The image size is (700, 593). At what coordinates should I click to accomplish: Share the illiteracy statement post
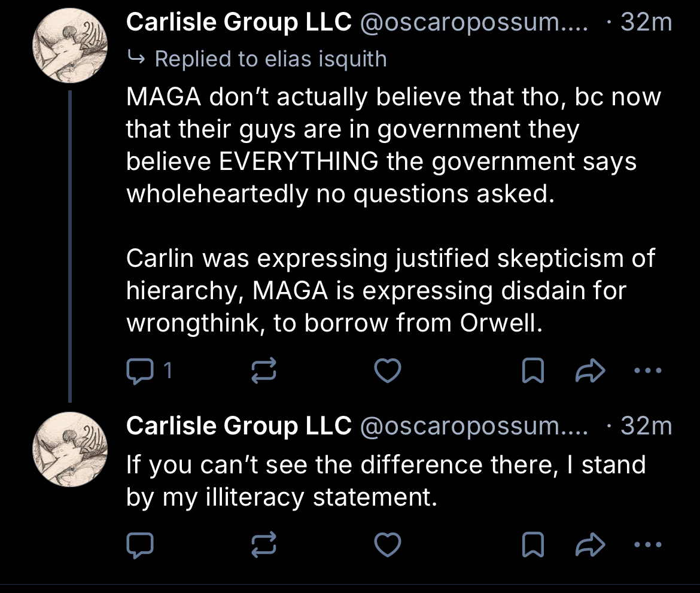click(590, 545)
